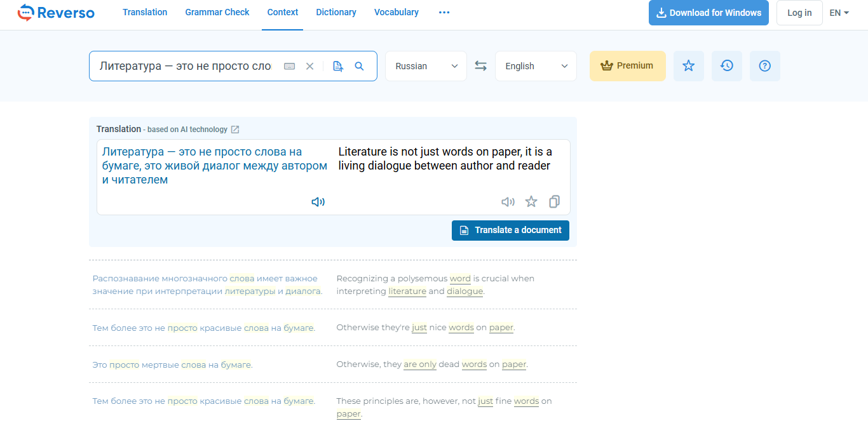Open the Dictionary tab
Image resolution: width=868 pixels, height=428 pixels.
tap(336, 13)
